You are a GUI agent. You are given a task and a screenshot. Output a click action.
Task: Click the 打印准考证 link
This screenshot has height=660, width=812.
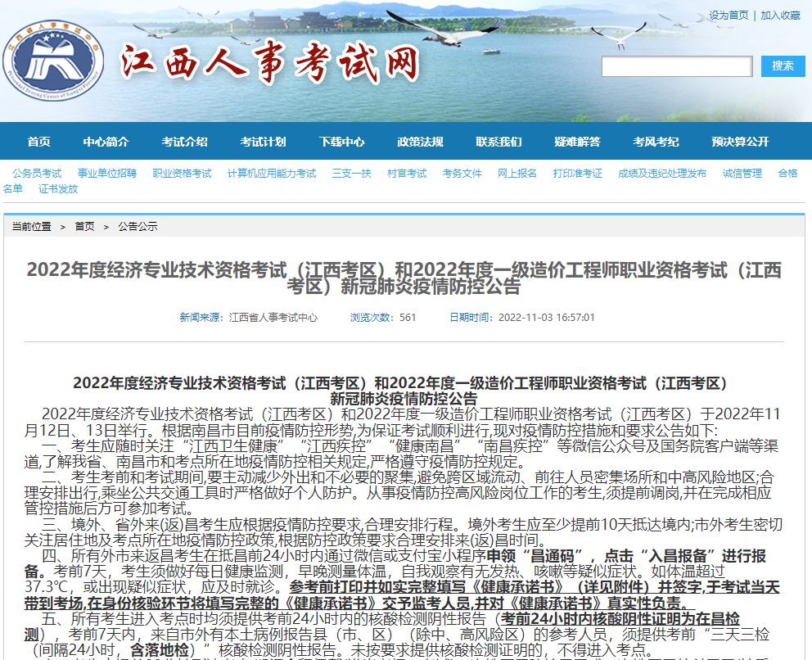pyautogui.click(x=578, y=174)
